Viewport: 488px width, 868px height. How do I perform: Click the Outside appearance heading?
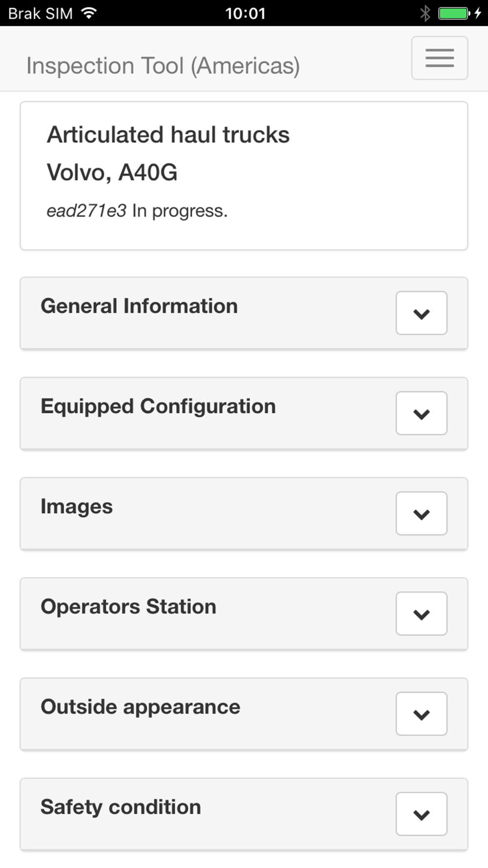click(x=141, y=707)
